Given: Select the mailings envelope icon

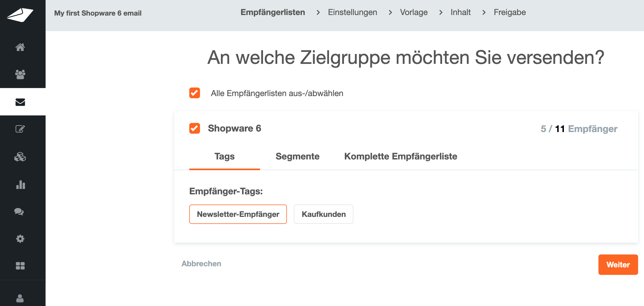Looking at the screenshot, I should pos(20,102).
